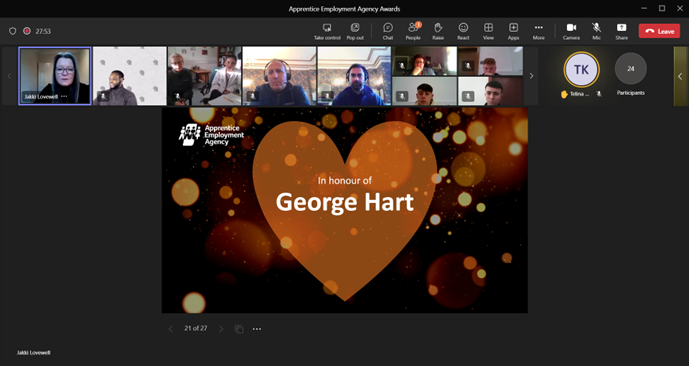Toggle the Camera on or off
Image resolution: width=689 pixels, height=366 pixels.
571,31
